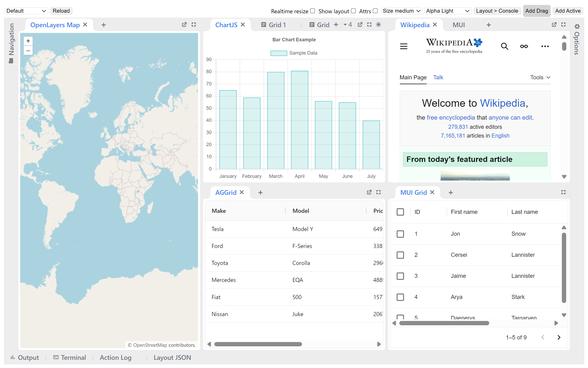Screen dimensions: 588x368
Task: Add a tab to the AGGrid tabset
Action: pyautogui.click(x=261, y=193)
